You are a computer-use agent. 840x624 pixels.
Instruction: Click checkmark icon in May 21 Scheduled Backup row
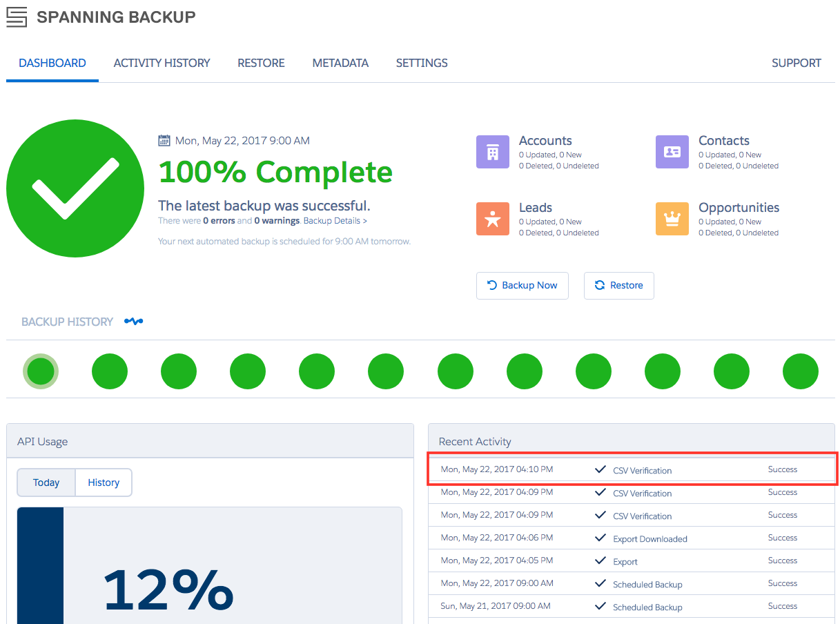pyautogui.click(x=600, y=606)
